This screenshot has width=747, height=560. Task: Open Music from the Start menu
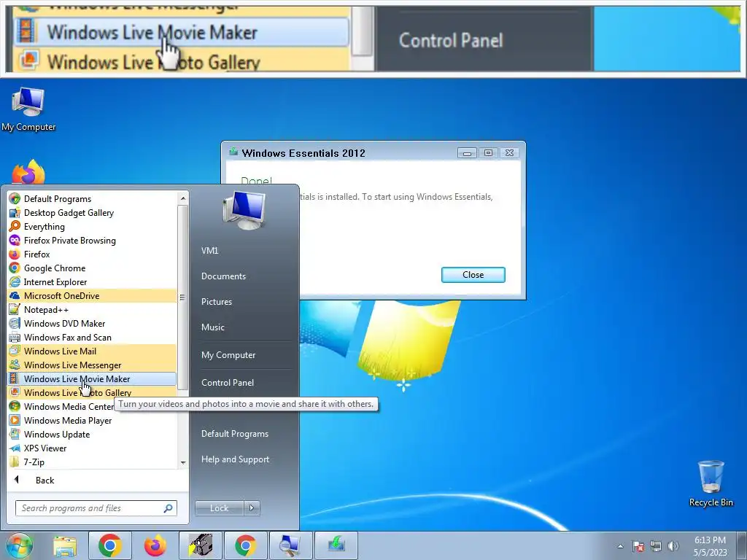pos(212,327)
